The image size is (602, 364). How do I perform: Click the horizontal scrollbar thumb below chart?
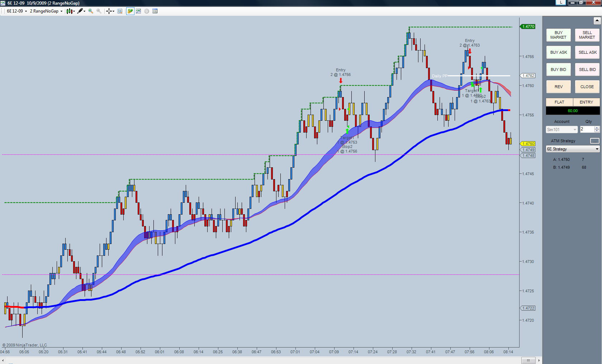(x=528, y=360)
